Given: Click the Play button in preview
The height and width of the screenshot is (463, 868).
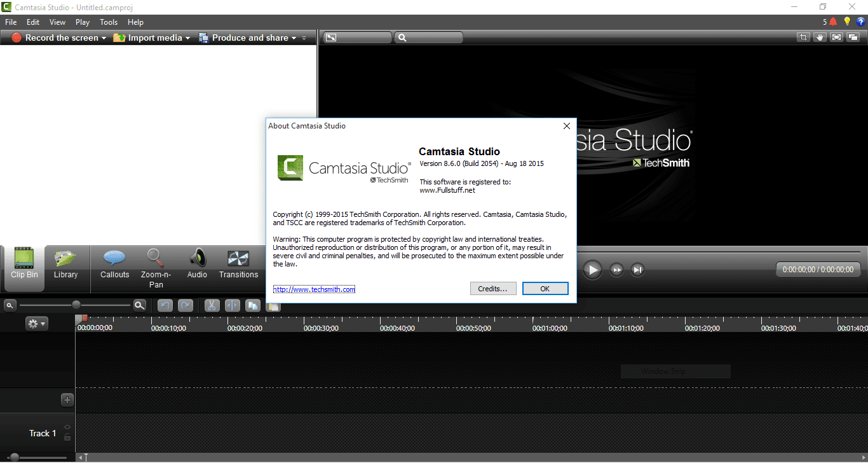Looking at the screenshot, I should tap(592, 270).
